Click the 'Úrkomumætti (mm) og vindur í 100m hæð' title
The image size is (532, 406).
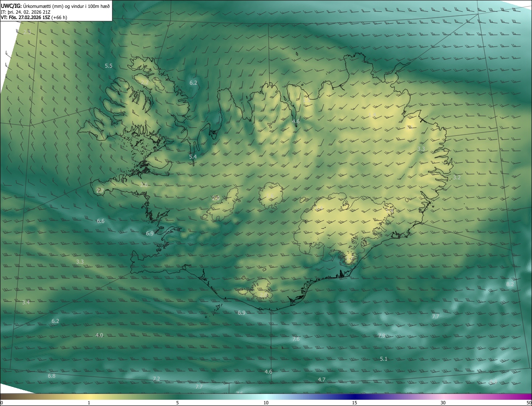tap(66, 6)
